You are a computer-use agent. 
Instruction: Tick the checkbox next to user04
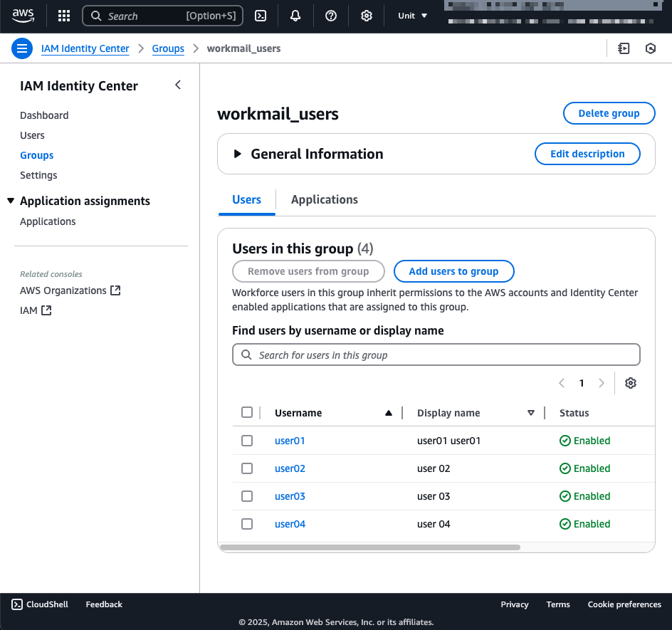point(247,523)
